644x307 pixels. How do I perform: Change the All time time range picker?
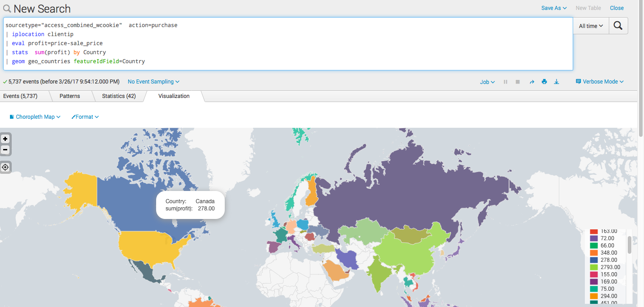(590, 26)
